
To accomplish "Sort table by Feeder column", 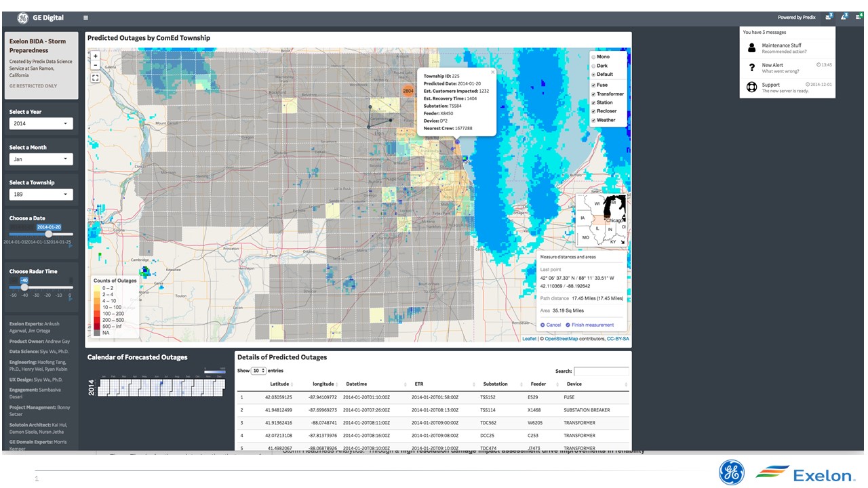I will (543, 384).
